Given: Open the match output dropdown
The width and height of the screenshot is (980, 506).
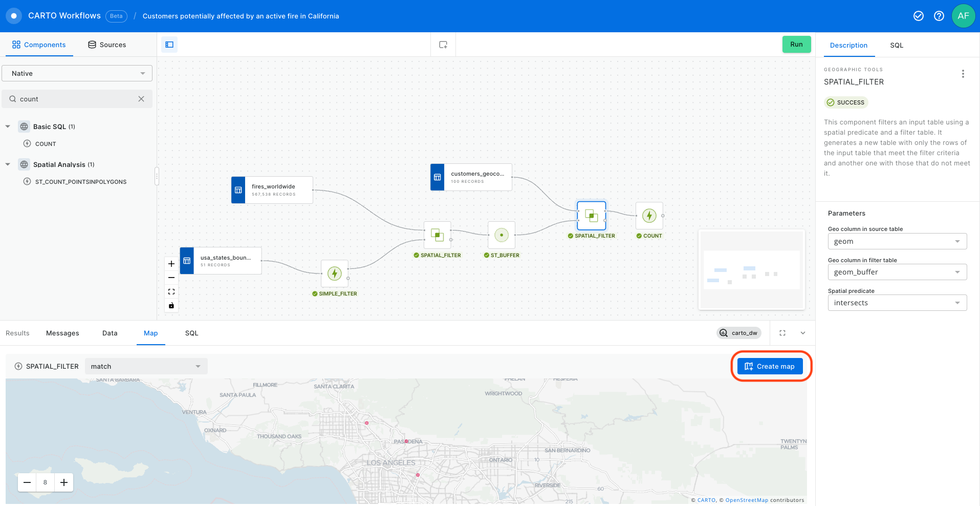Looking at the screenshot, I should pyautogui.click(x=146, y=366).
